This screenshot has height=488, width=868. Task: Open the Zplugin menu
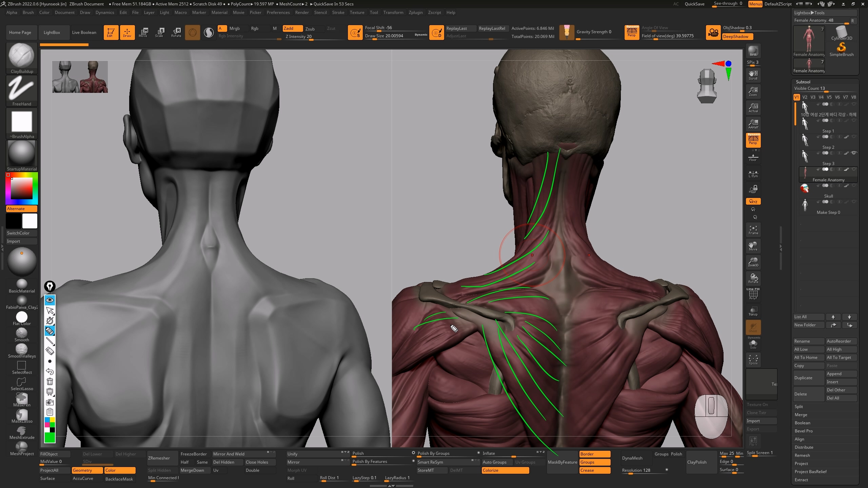(415, 13)
